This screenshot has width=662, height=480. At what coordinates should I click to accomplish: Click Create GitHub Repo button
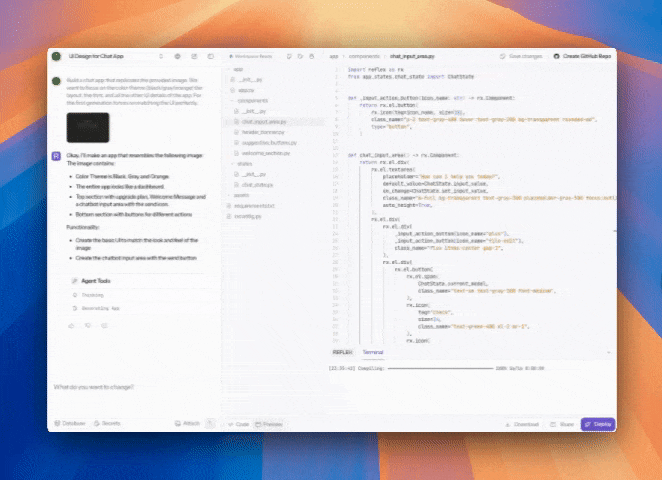pos(582,57)
